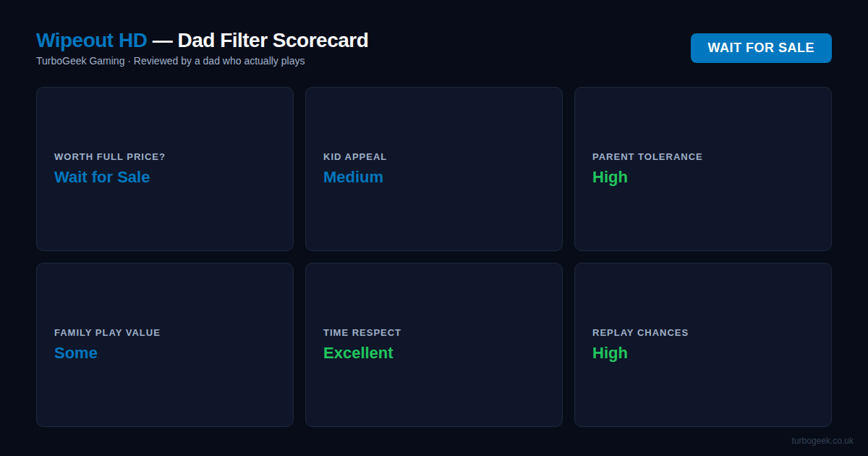Select the High value under Parent Tolerance

point(610,177)
